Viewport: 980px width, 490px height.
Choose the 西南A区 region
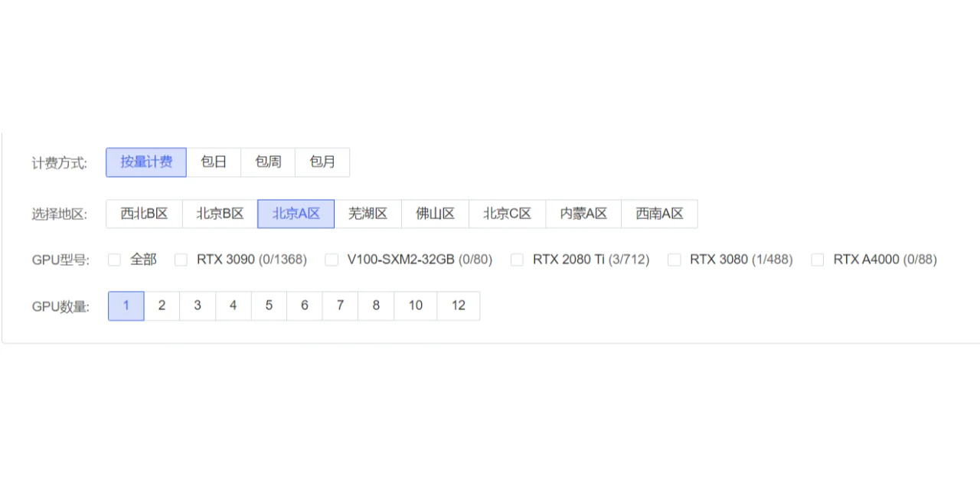[x=659, y=214]
